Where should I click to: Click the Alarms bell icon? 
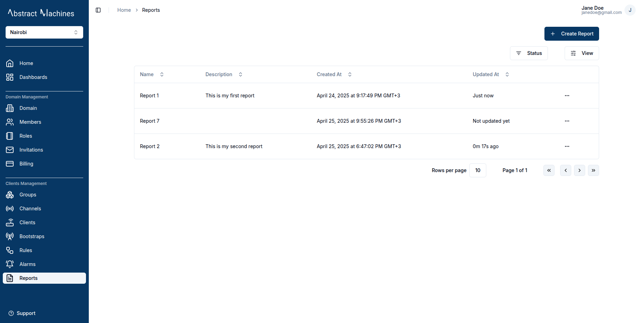click(10, 264)
